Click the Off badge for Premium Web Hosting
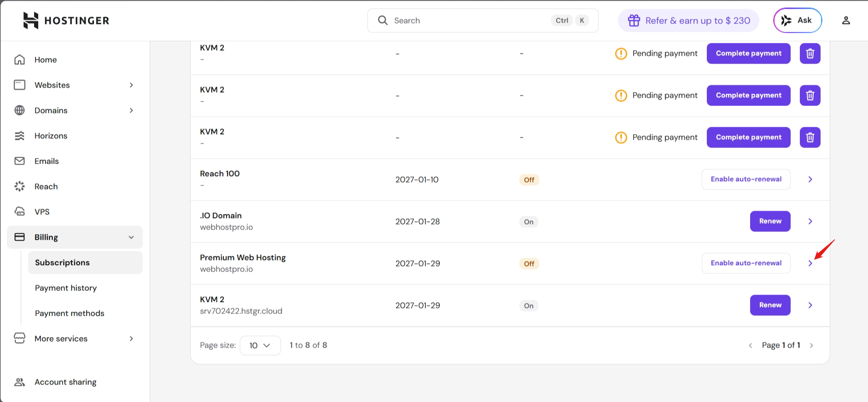Screen dimensions: 868x402 click(529, 264)
